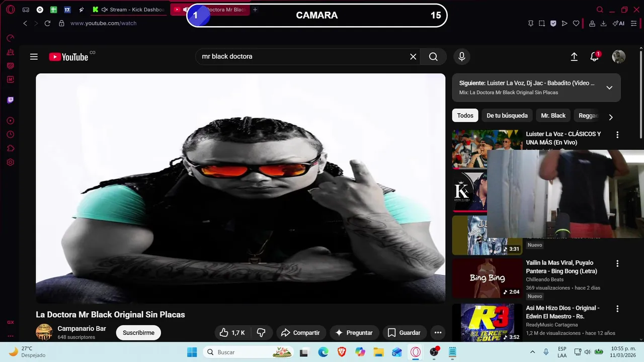644x362 pixels.
Task: Open Asi Me Hizo Dios video title
Action: pyautogui.click(x=562, y=312)
